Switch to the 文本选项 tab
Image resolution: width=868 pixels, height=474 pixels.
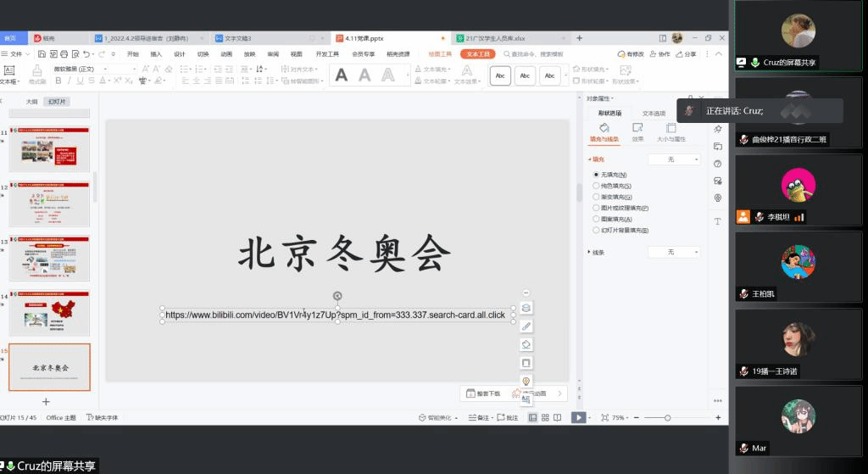[x=654, y=113]
